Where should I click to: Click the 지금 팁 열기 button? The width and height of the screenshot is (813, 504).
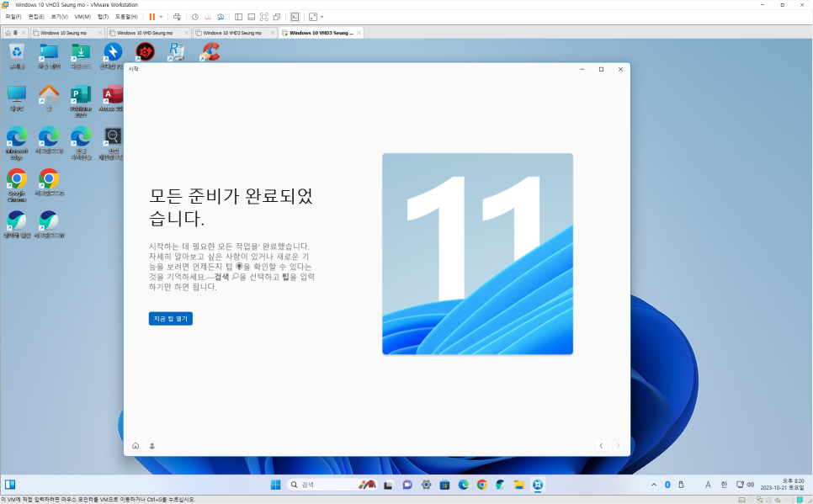click(171, 318)
